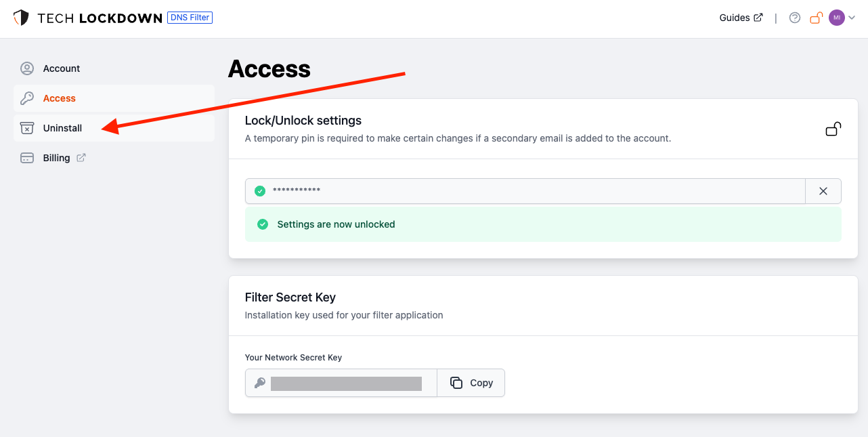Select the Access sidebar item
The width and height of the screenshot is (868, 437).
coord(60,98)
